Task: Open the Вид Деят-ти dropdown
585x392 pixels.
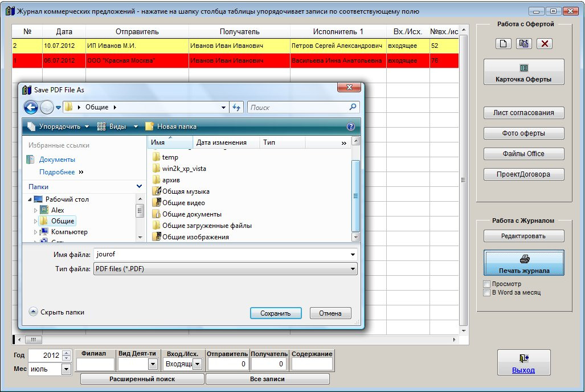Action: point(153,364)
